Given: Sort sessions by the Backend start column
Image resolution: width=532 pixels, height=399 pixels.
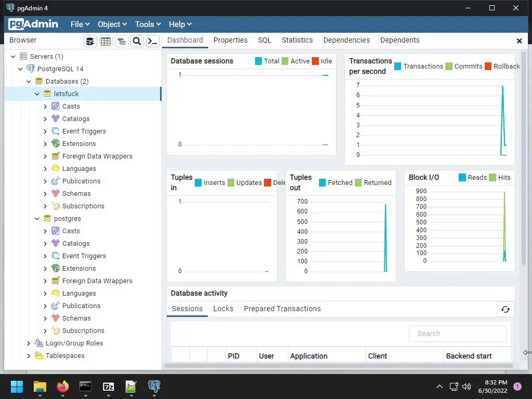Looking at the screenshot, I should point(477,356).
